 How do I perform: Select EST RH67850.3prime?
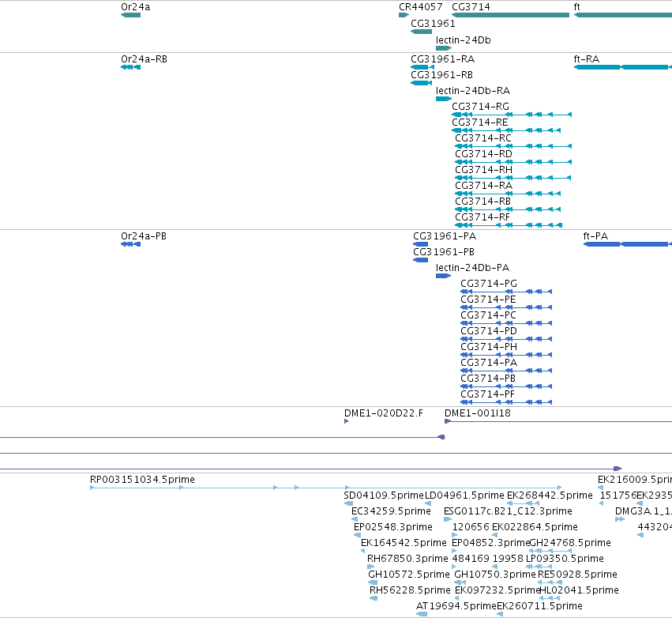pyautogui.click(x=370, y=567)
